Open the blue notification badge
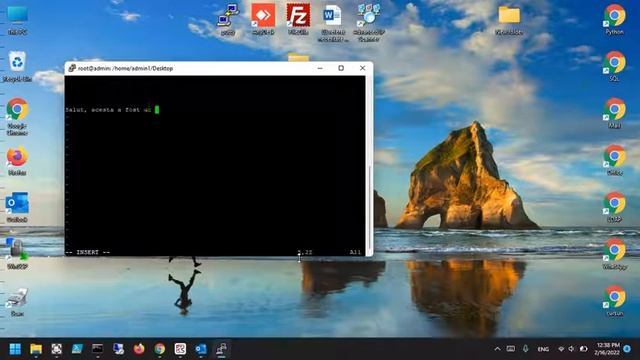This screenshot has width=640, height=360. pos(627,349)
